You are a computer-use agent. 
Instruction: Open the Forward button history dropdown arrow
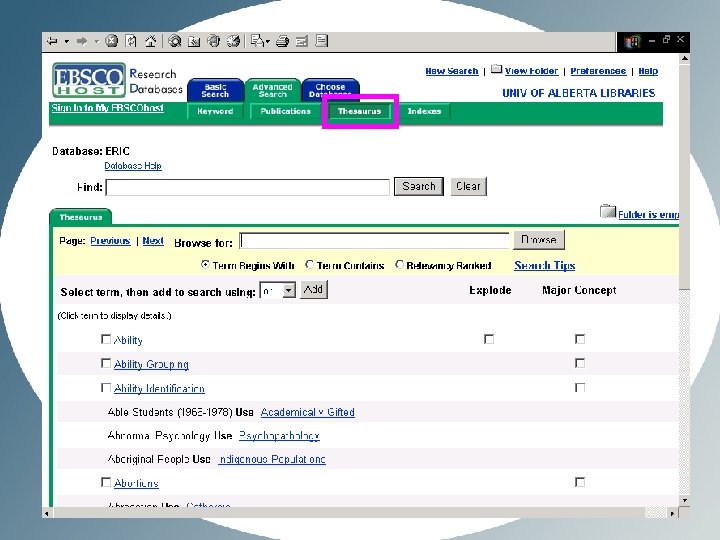tap(96, 42)
